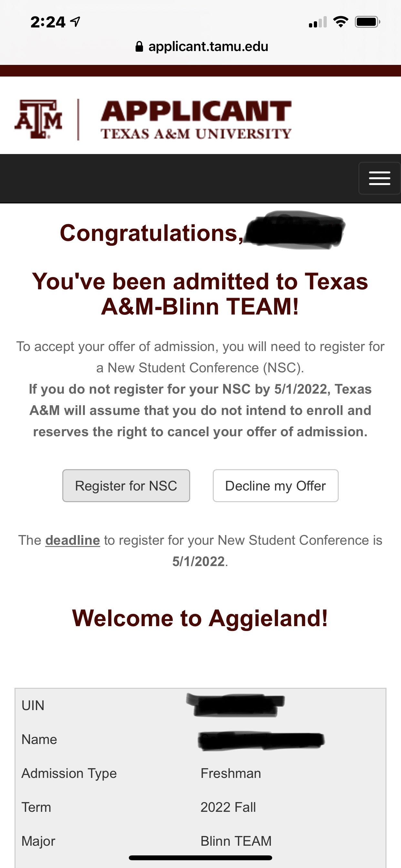Click the admitted to Texas A&M-Blinn TEAM heading

(200, 294)
